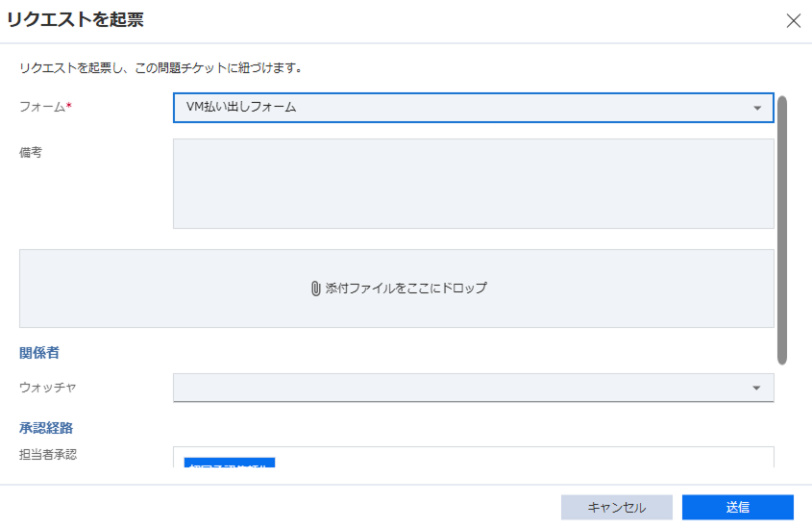812x528 pixels.
Task: Click the 関係者 section heading
Action: point(38,354)
